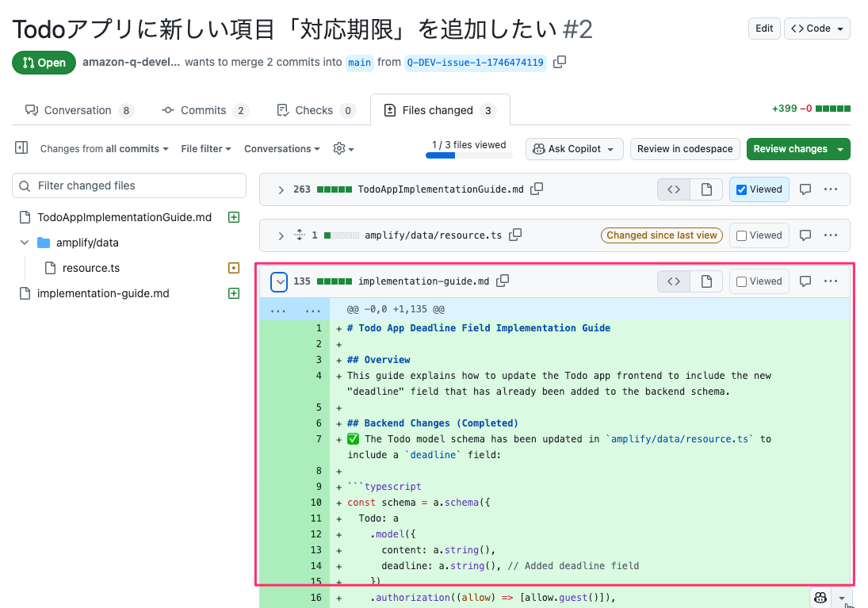Switch to the Checks tab

coord(315,110)
